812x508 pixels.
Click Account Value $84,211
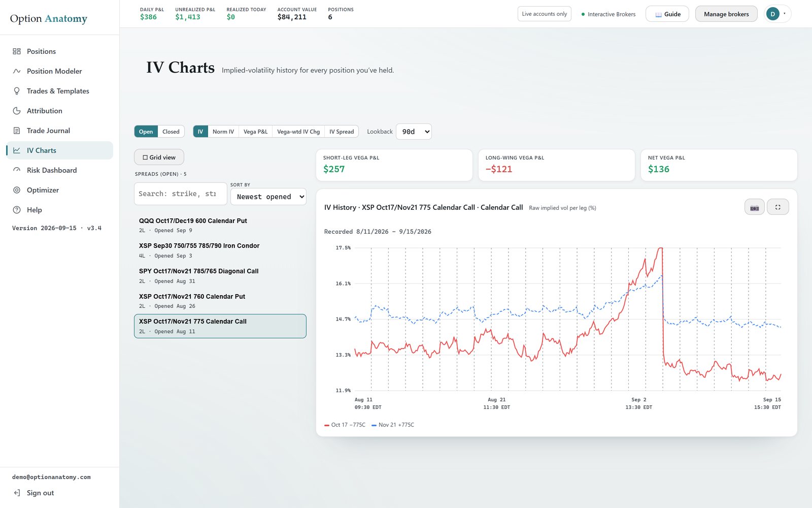point(292,17)
